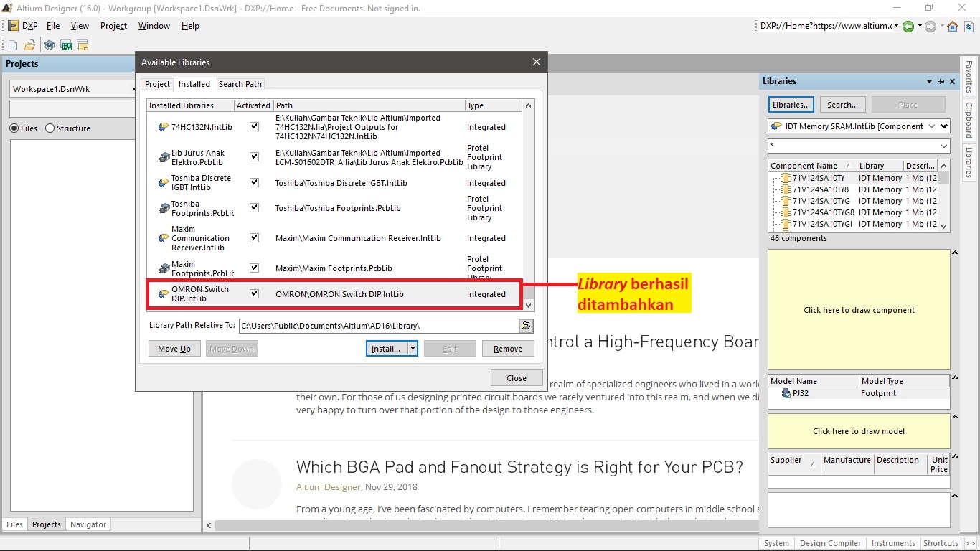Pin the Libraries panel with pushpin icon

[x=941, y=81]
